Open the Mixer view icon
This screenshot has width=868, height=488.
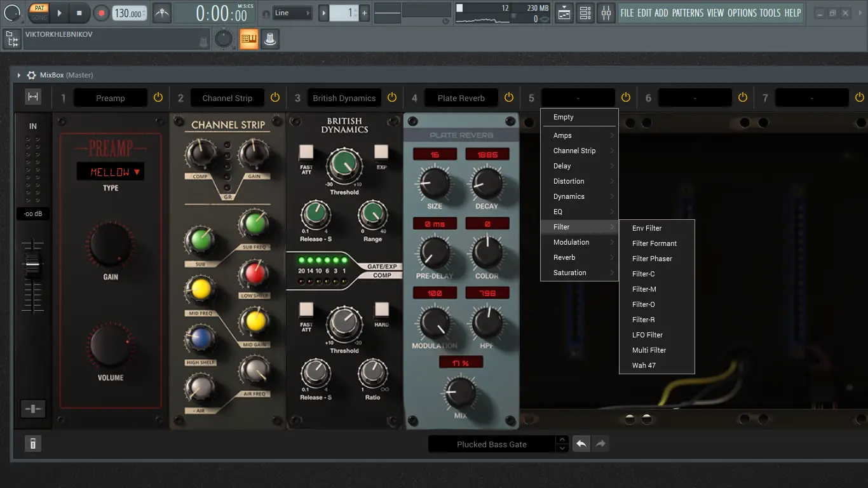point(606,13)
